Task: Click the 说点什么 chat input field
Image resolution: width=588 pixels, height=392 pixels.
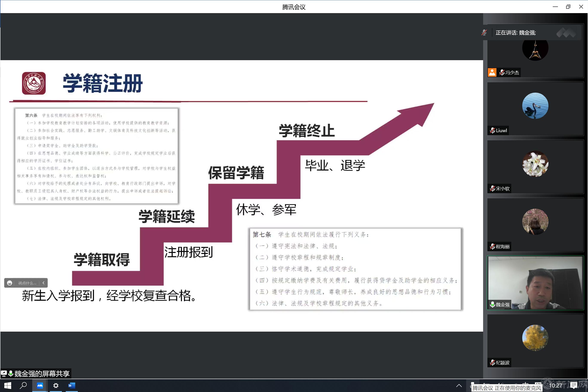Action: (27, 283)
